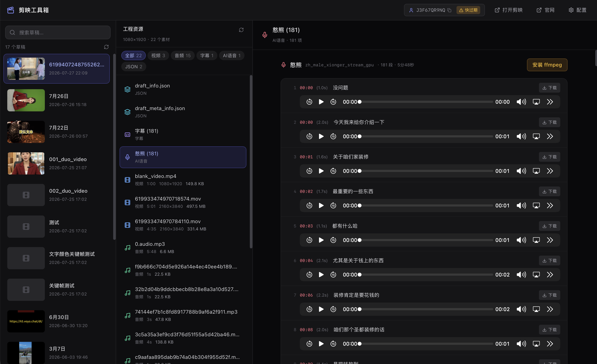The height and width of the screenshot is (364, 597).
Task: Open the 配置 settings
Action: tap(577, 10)
